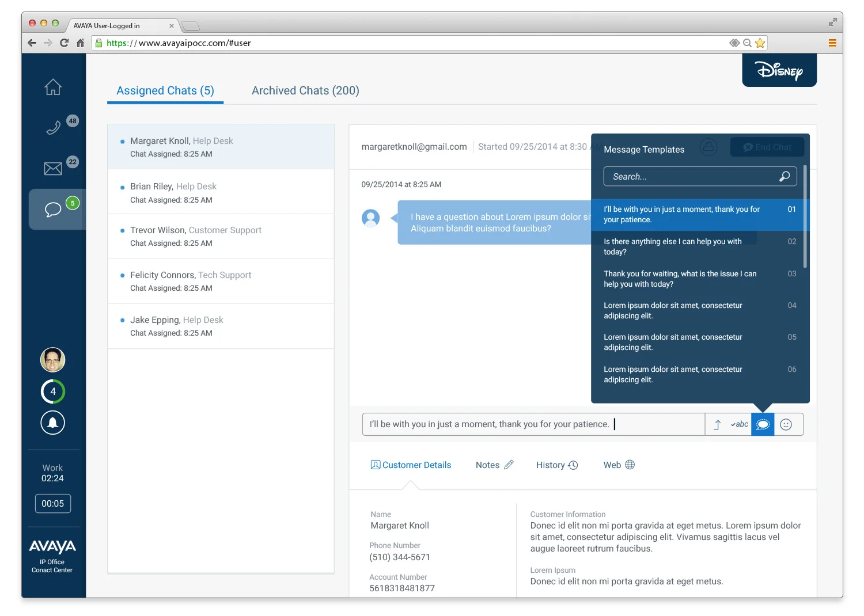Click the Message Templates search field
This screenshot has width=864, height=616.
click(x=700, y=177)
